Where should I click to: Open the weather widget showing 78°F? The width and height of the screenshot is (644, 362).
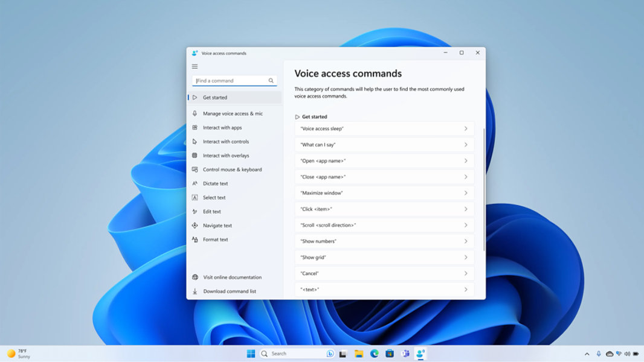click(x=19, y=354)
